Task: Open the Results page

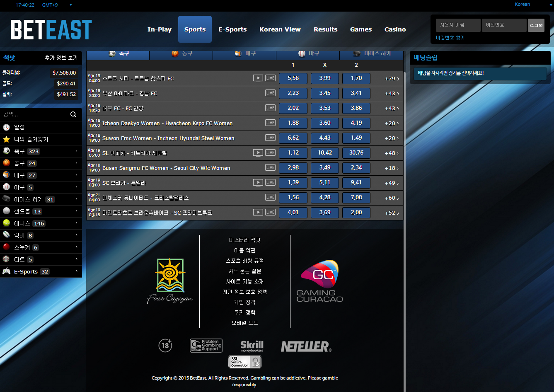Action: click(x=325, y=29)
